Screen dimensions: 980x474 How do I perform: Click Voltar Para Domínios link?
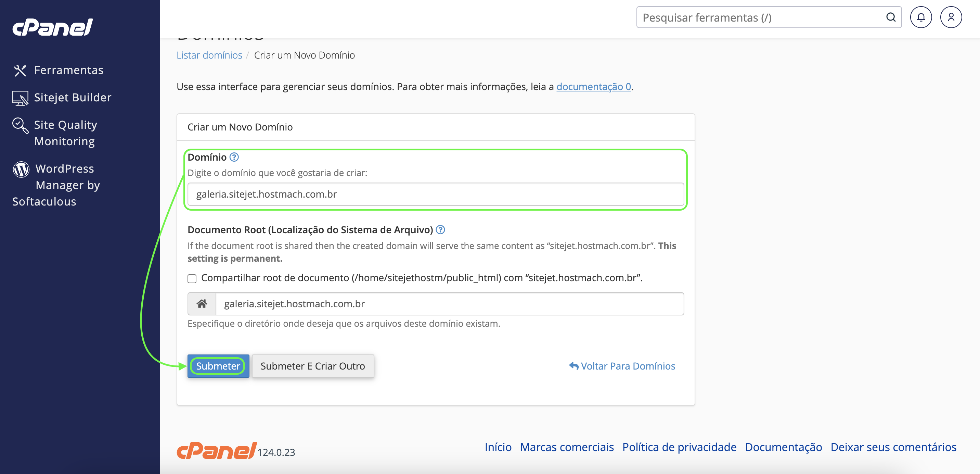(x=628, y=366)
